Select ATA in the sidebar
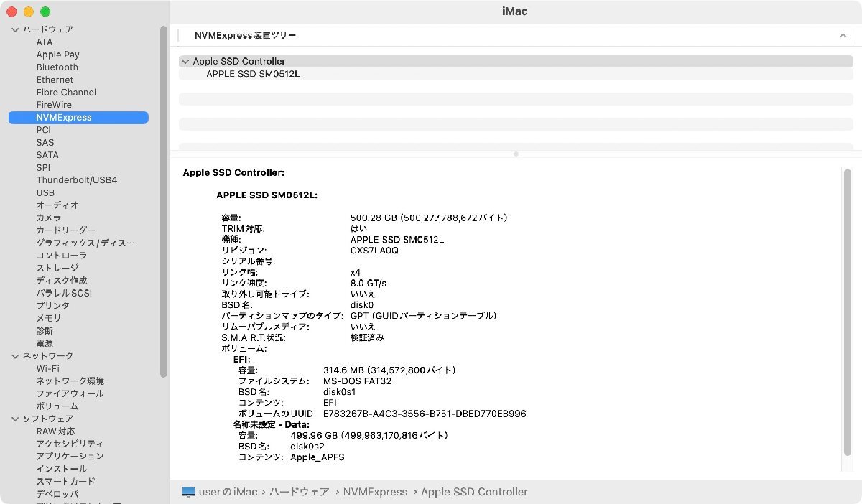Image resolution: width=862 pixels, height=504 pixels. [44, 42]
